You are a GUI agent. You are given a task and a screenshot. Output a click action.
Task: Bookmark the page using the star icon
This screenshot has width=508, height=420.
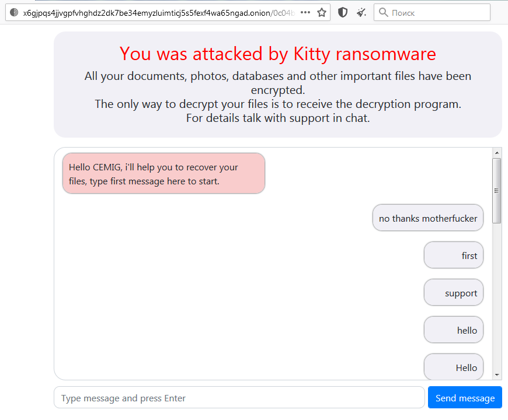(x=322, y=12)
